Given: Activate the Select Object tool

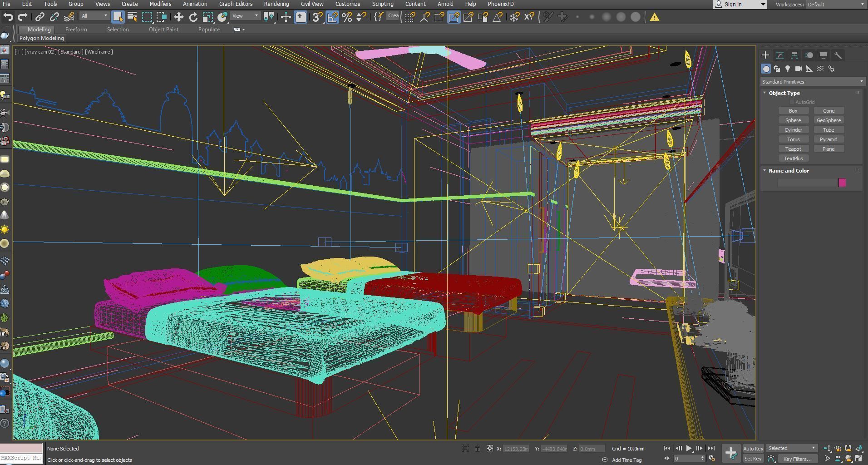Looking at the screenshot, I should 118,17.
